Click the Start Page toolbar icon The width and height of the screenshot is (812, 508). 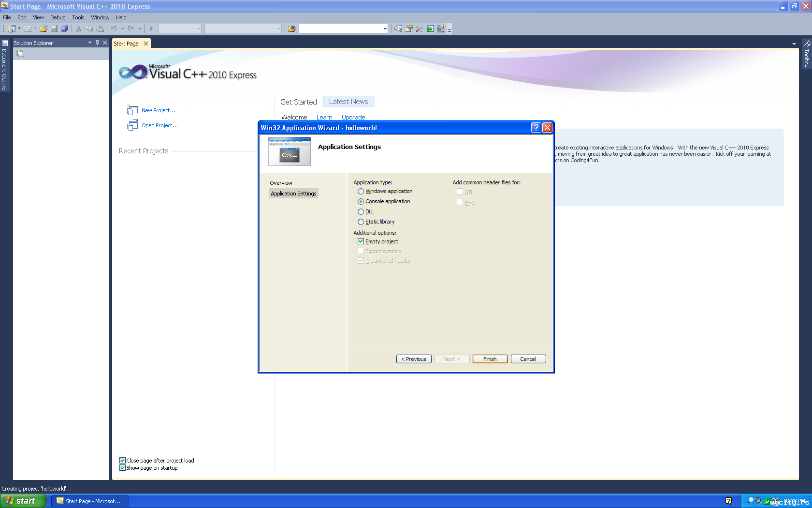(x=430, y=29)
